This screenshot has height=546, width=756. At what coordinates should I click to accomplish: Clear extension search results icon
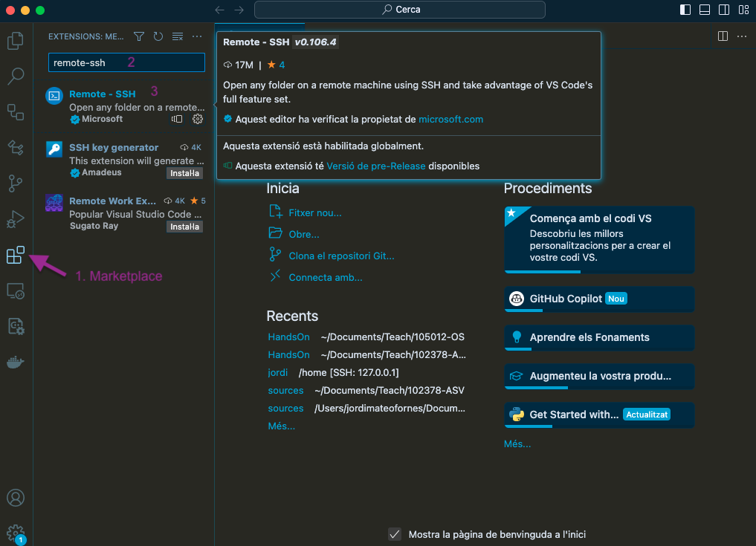[178, 36]
